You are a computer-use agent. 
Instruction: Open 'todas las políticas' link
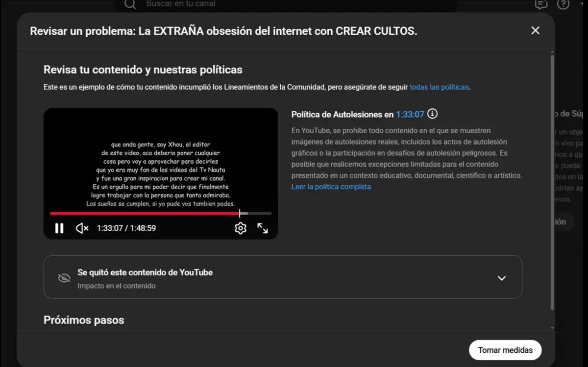click(x=439, y=87)
